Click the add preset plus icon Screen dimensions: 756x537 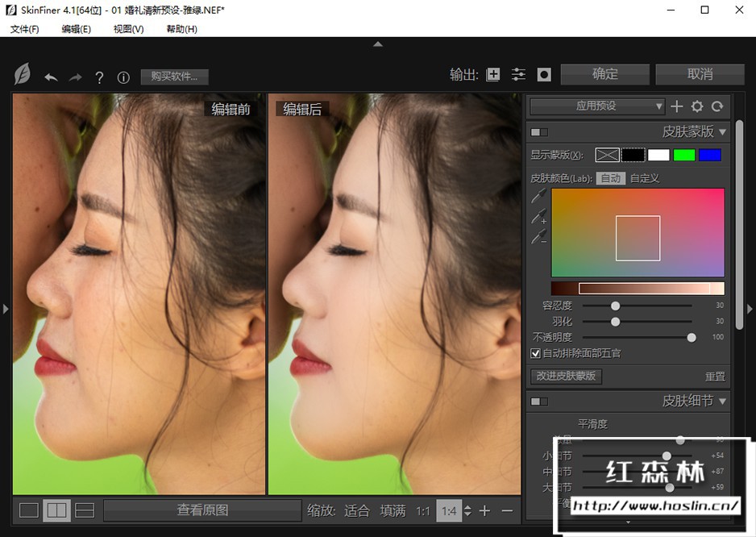pyautogui.click(x=677, y=106)
